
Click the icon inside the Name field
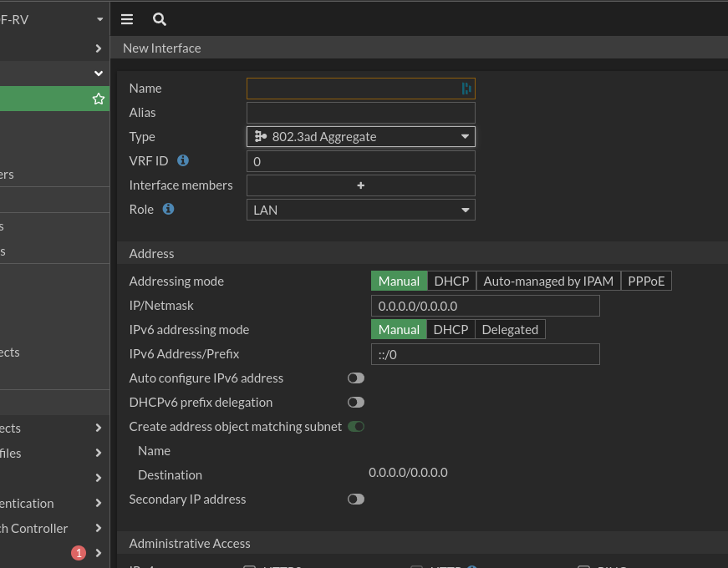coord(466,89)
